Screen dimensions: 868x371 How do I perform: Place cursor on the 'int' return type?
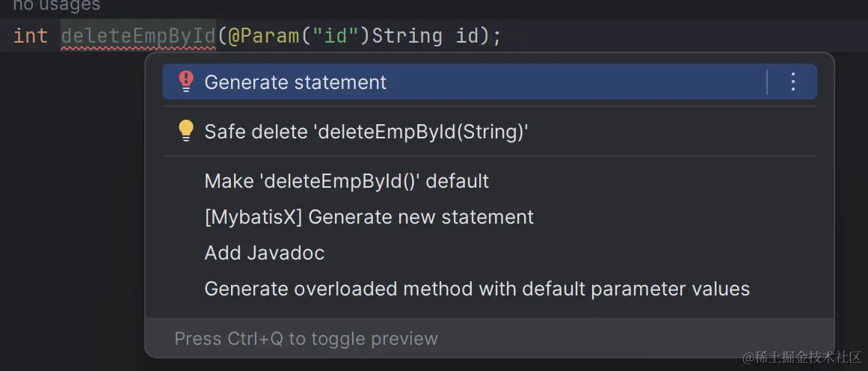(30, 35)
